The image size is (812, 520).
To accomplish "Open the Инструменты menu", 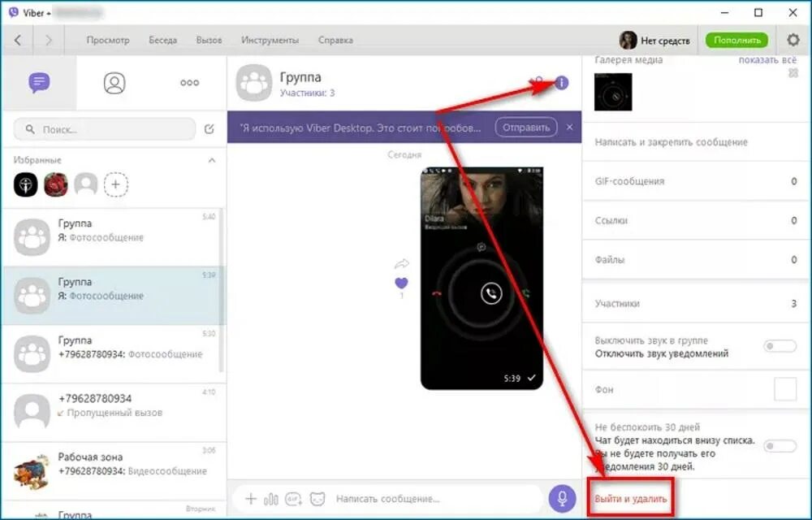I will (x=270, y=40).
